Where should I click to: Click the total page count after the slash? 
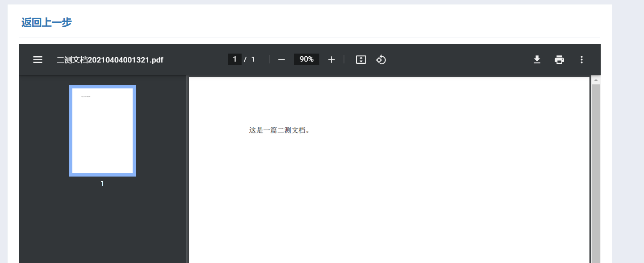pos(253,59)
